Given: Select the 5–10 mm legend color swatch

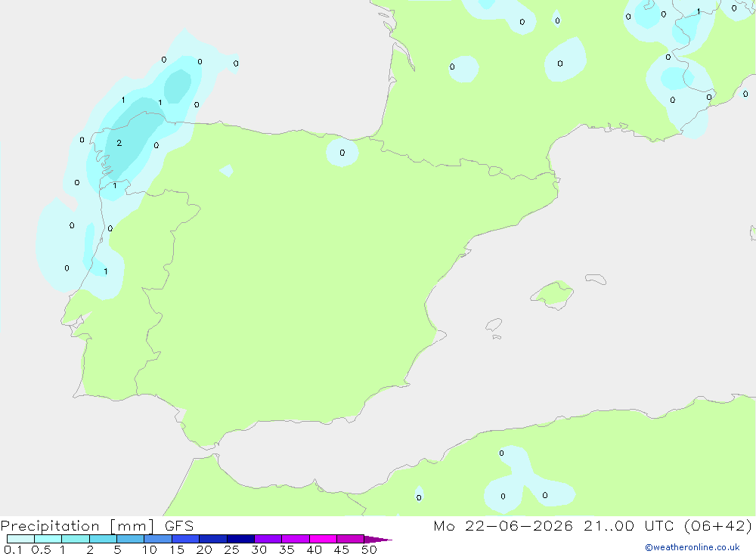Looking at the screenshot, I should point(131,539).
